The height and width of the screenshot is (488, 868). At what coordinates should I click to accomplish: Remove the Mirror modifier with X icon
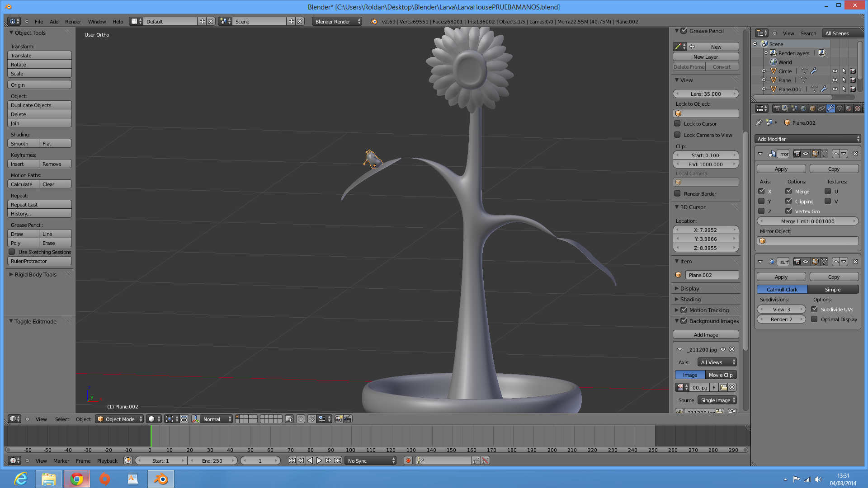[855, 154]
